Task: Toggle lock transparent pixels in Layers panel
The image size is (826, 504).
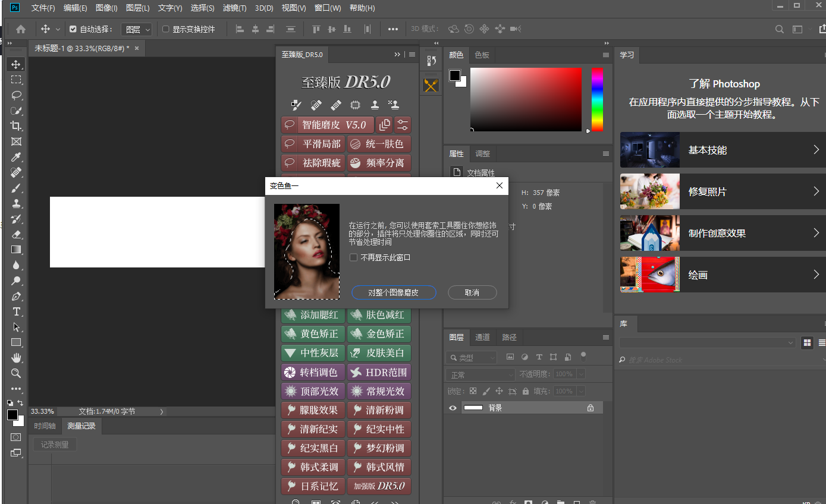Action: pyautogui.click(x=473, y=391)
